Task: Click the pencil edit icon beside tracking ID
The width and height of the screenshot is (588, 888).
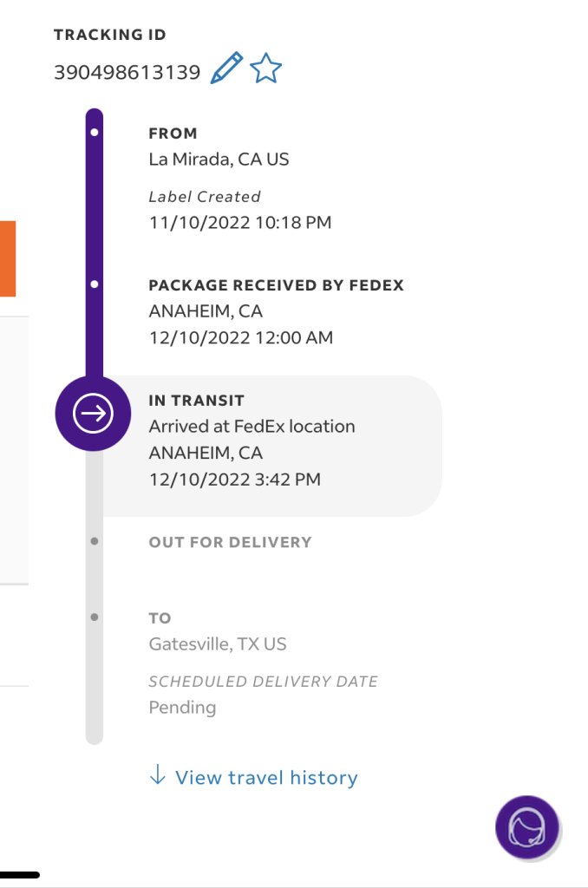Action: [226, 69]
